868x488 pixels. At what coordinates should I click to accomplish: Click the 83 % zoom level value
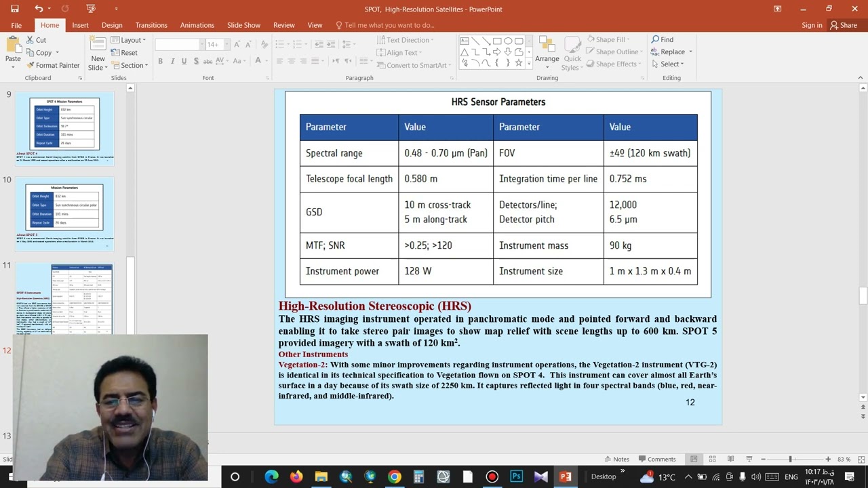[x=844, y=459]
